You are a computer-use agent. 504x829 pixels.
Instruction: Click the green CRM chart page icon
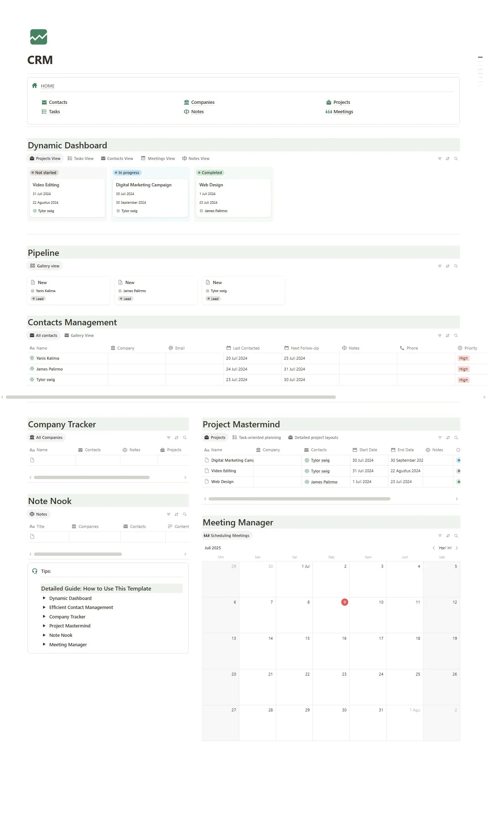tap(38, 37)
